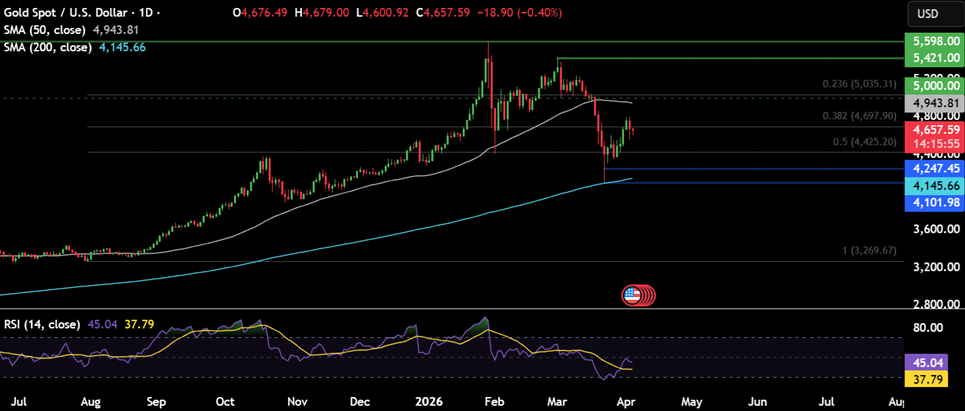Click the US flag economic event icon
The height and width of the screenshot is (411, 965).
[x=631, y=294]
